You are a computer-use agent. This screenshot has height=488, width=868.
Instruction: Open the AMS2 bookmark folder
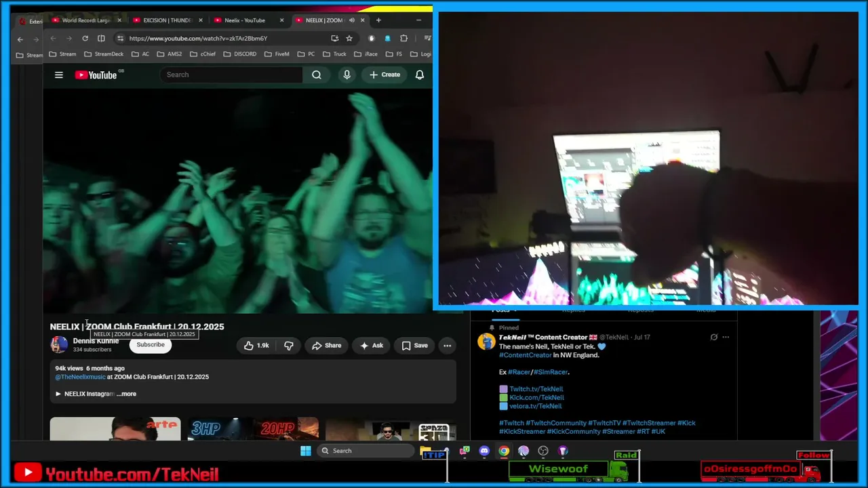(170, 54)
